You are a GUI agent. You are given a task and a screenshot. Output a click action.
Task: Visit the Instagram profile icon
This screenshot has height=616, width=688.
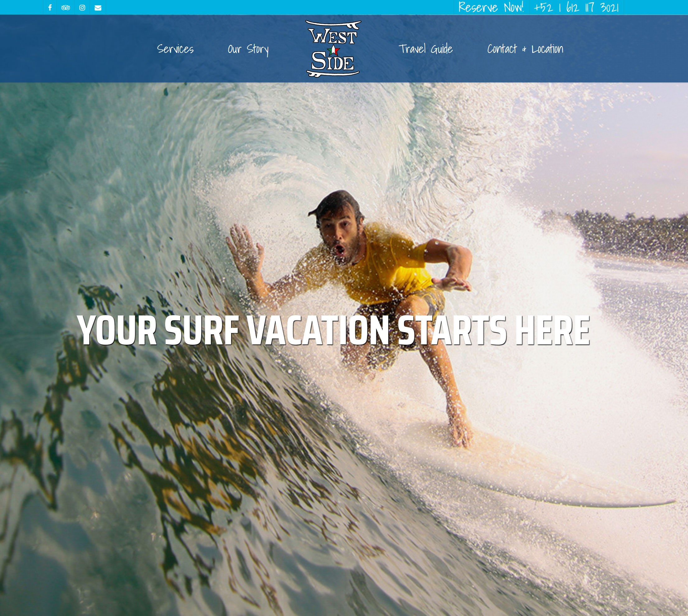(x=82, y=7)
